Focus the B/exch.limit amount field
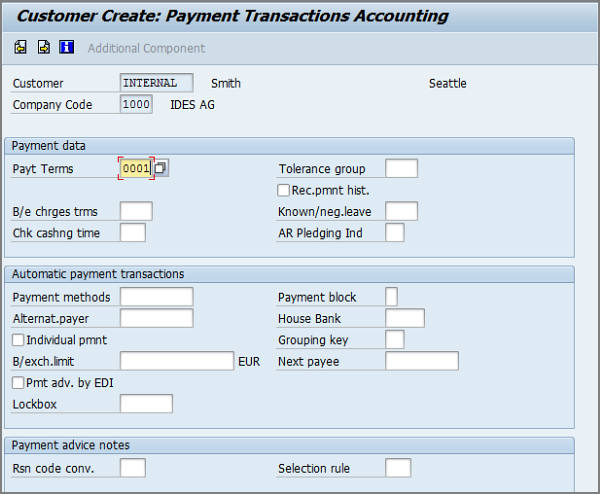Screen dimensions: 600x494 click(x=176, y=361)
